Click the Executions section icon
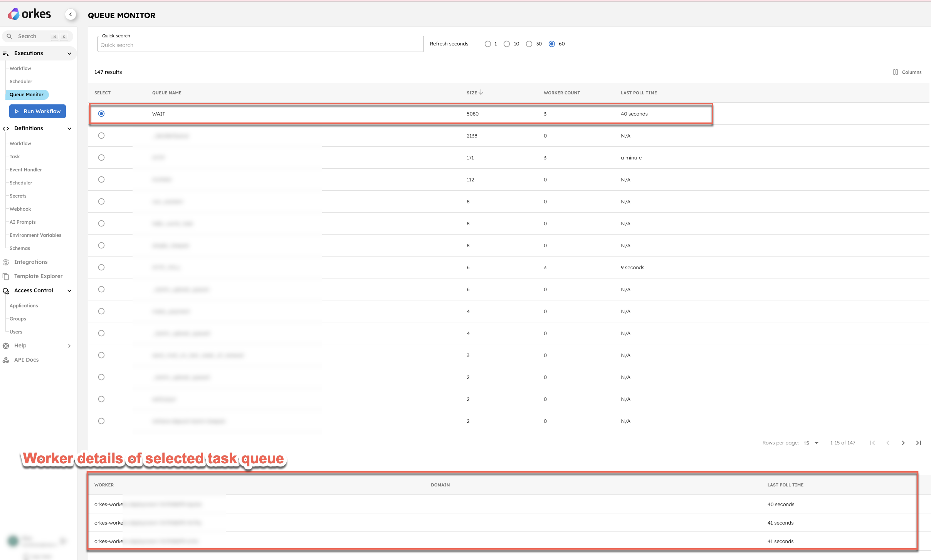 point(6,54)
